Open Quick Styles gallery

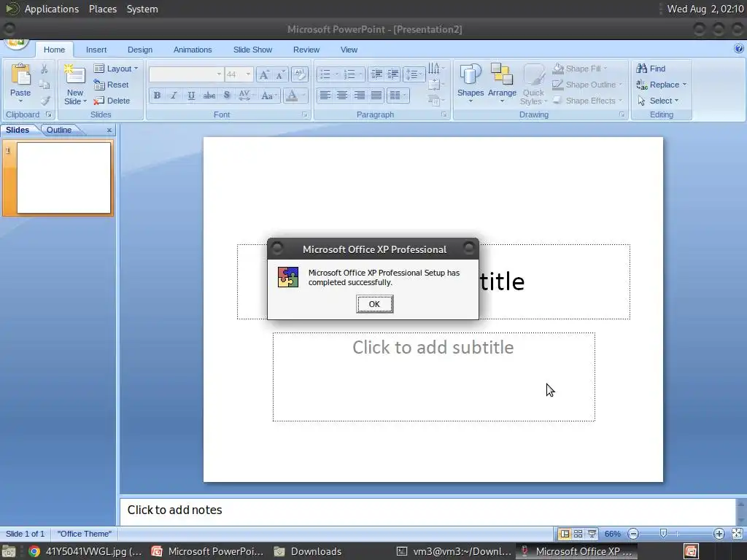click(x=533, y=85)
